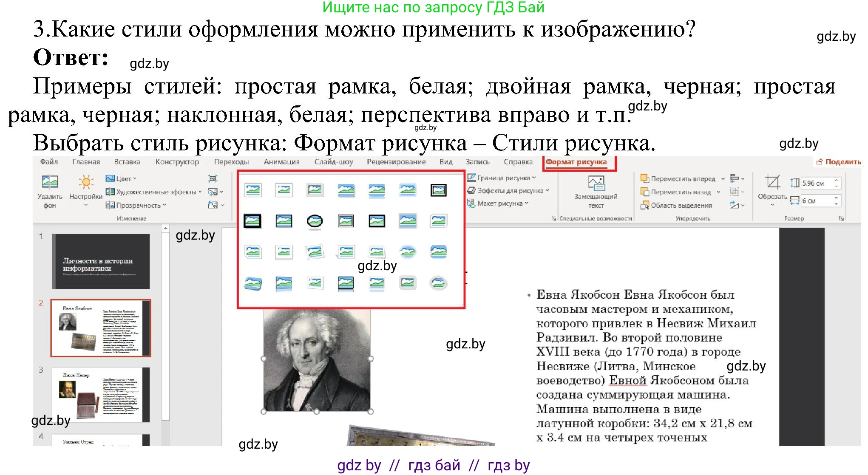Viewport: 868px width, 475px height.
Task: Open the Специальные возможности dialog launcher
Action: [x=554, y=218]
